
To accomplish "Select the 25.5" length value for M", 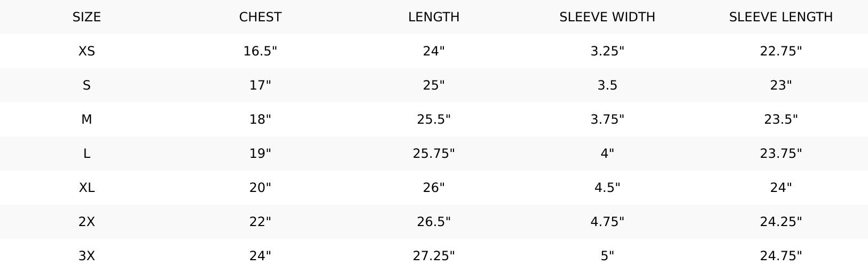I will [x=434, y=119].
